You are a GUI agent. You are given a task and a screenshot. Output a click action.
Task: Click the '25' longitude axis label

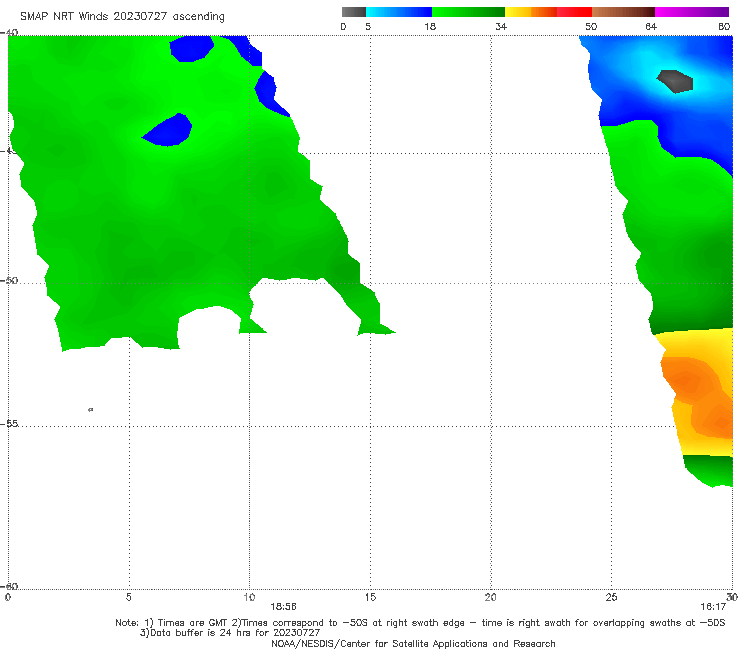pos(611,598)
